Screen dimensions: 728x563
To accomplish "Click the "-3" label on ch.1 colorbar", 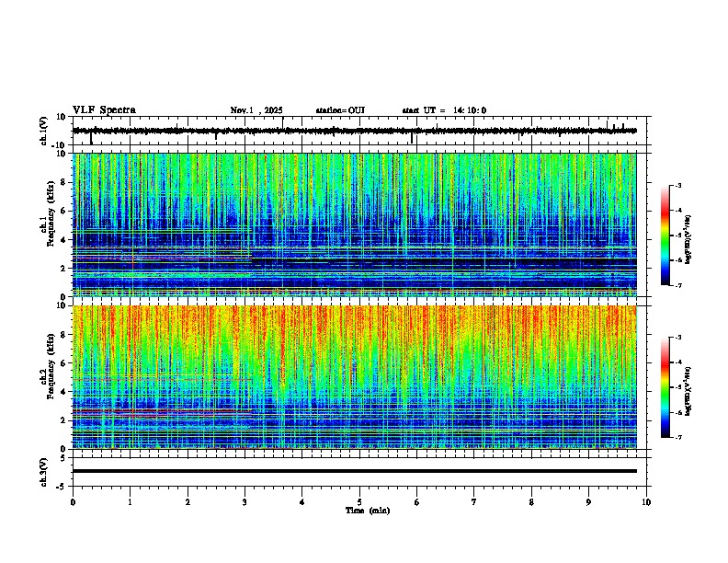I will pyautogui.click(x=678, y=185).
